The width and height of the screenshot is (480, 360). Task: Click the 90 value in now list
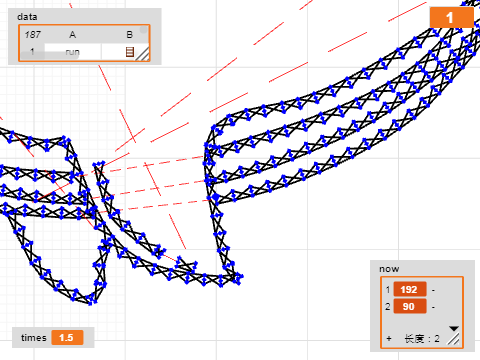click(410, 307)
